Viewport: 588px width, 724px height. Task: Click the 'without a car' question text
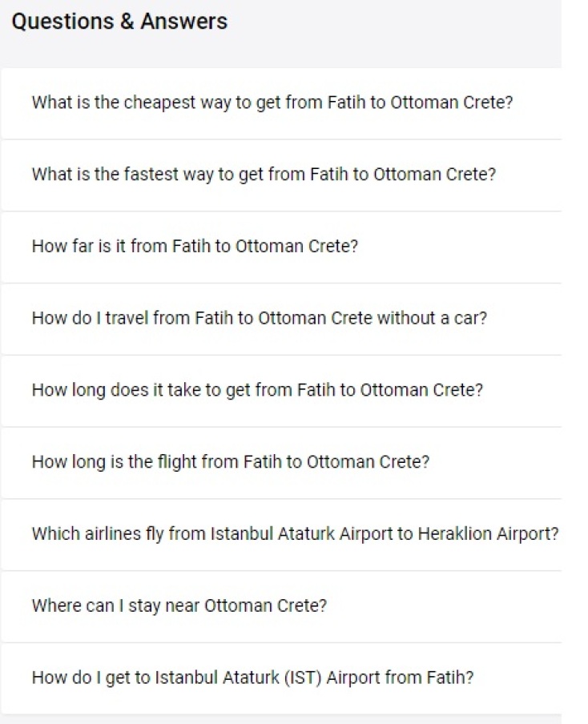[x=259, y=318]
